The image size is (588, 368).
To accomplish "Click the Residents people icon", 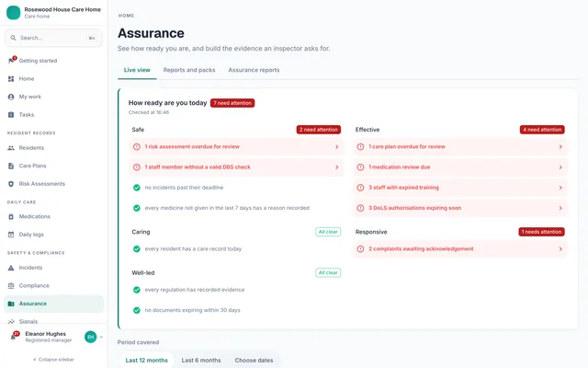I will [x=11, y=148].
